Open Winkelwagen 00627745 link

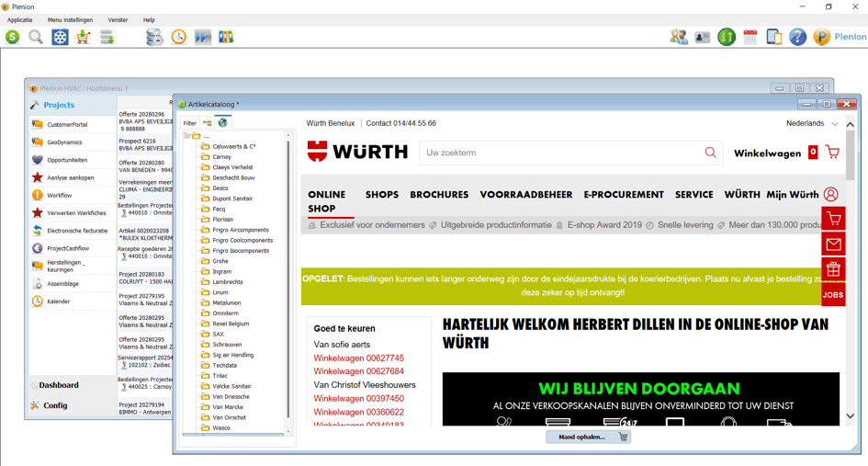pyautogui.click(x=359, y=358)
